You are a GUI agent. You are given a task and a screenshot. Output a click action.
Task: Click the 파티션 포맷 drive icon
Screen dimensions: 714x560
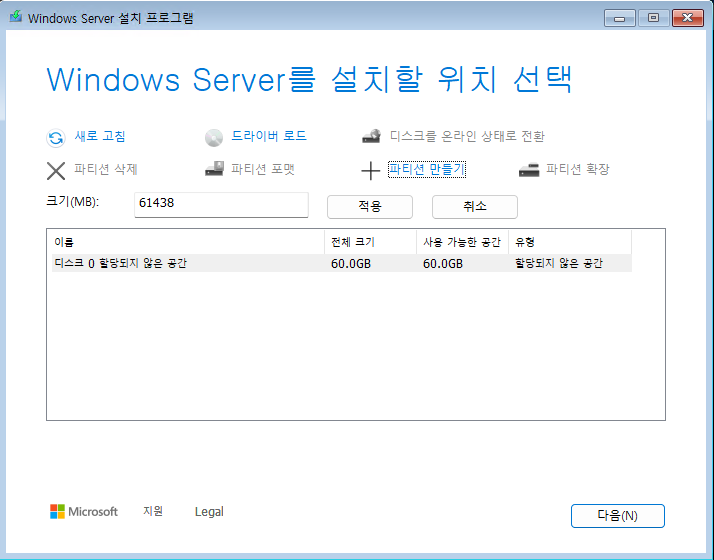[x=214, y=168]
